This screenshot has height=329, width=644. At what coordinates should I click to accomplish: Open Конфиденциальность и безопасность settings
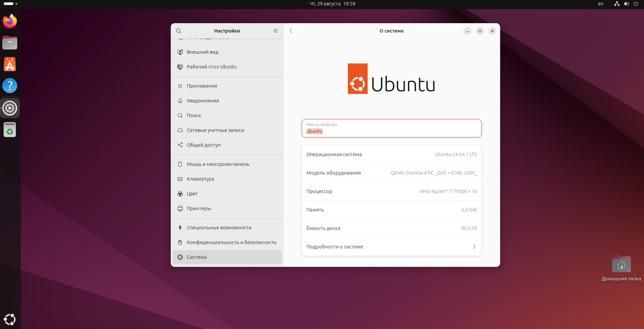tap(227, 242)
